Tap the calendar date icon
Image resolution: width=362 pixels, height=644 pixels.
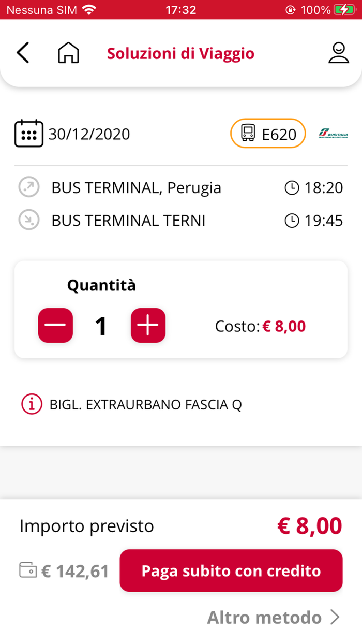pyautogui.click(x=29, y=134)
